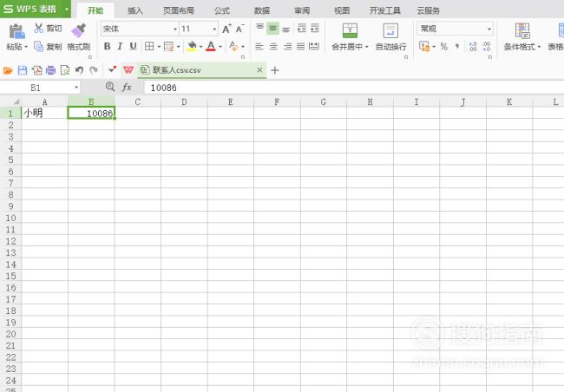Screen dimensions: 564x392
Task: Click the formula bar showing 10086
Action: tap(354, 88)
